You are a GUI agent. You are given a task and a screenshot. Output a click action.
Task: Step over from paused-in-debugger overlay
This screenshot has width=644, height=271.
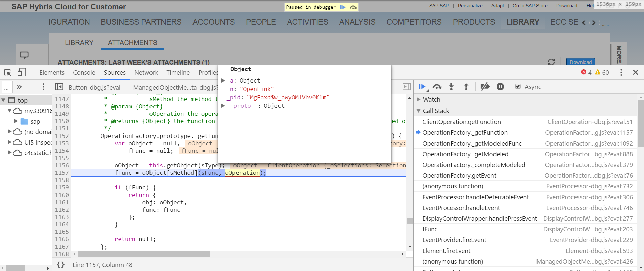pos(353,7)
